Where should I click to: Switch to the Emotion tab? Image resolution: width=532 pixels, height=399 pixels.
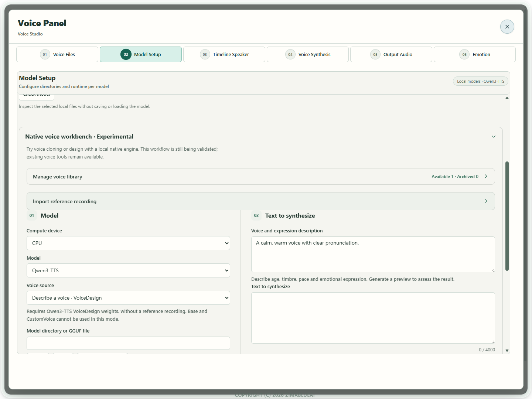point(475,54)
